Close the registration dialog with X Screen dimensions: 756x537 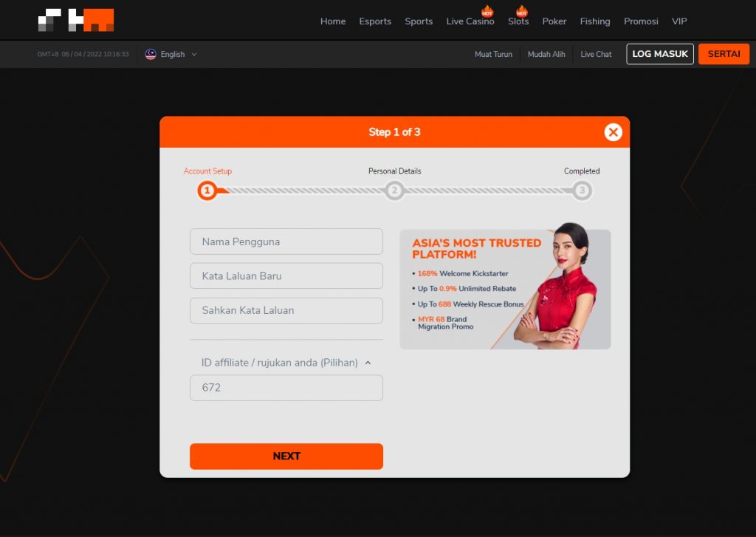click(x=613, y=132)
